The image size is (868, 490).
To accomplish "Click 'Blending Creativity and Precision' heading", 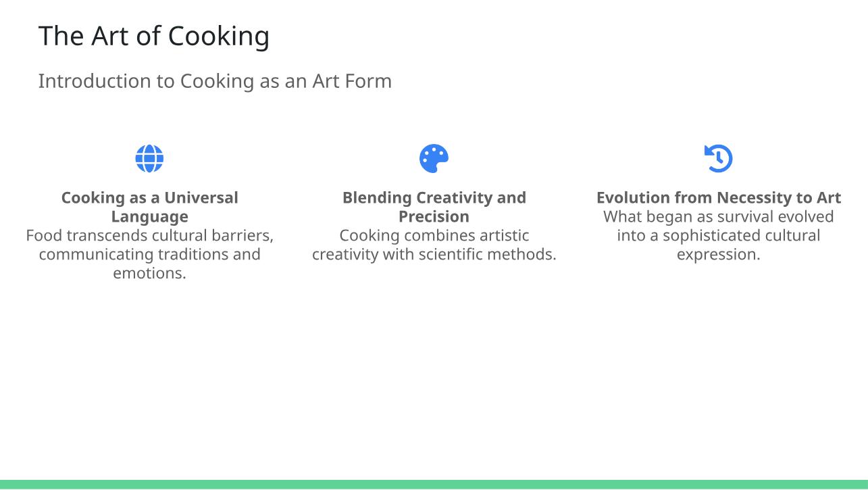I will [434, 207].
